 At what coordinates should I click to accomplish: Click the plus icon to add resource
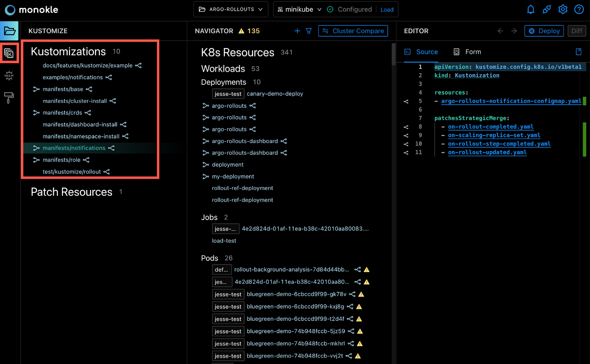coord(297,31)
